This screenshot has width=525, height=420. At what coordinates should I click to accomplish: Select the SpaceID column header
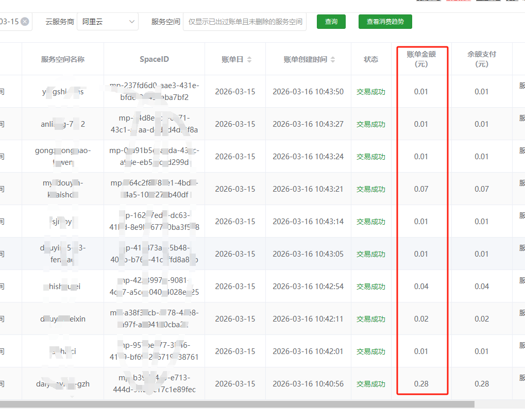click(x=154, y=59)
